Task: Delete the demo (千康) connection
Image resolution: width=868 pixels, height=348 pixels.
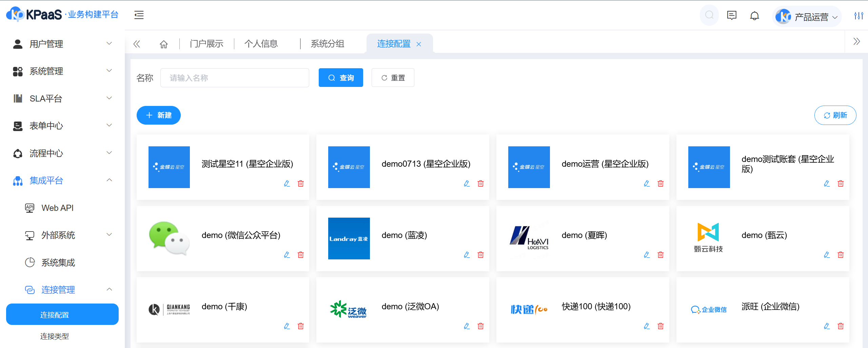Action: coord(301,326)
